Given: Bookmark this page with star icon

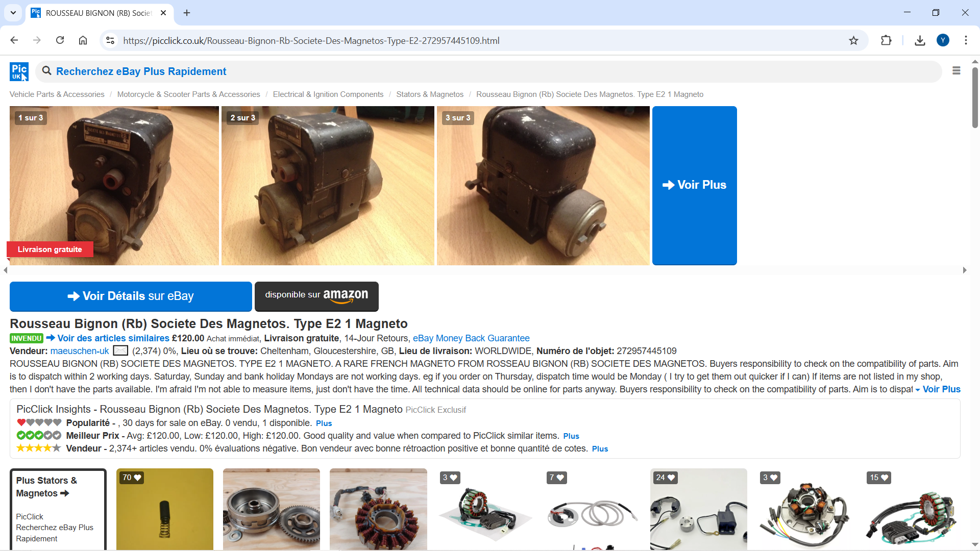Looking at the screenshot, I should pyautogui.click(x=853, y=40).
